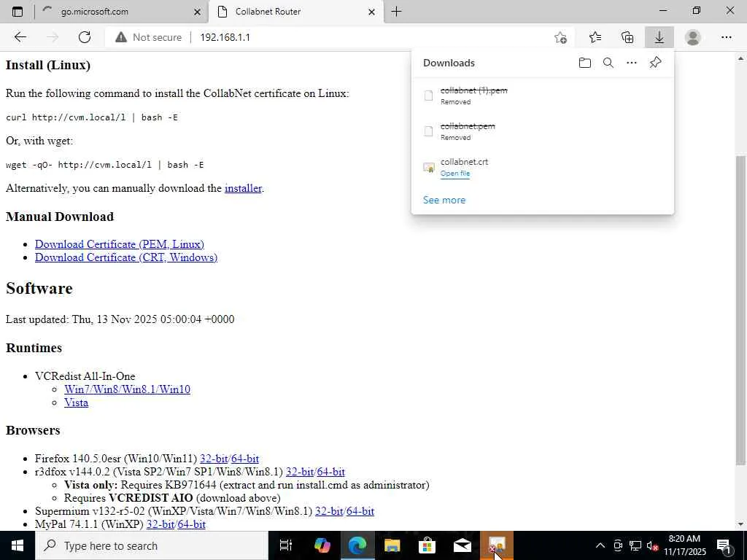Open downloads folder from Downloads panel
The height and width of the screenshot is (560, 747).
[585, 63]
